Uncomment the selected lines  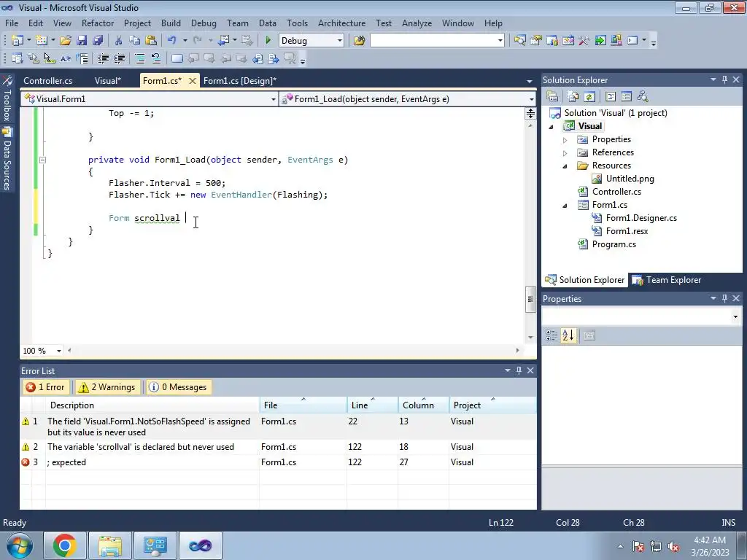click(156, 58)
